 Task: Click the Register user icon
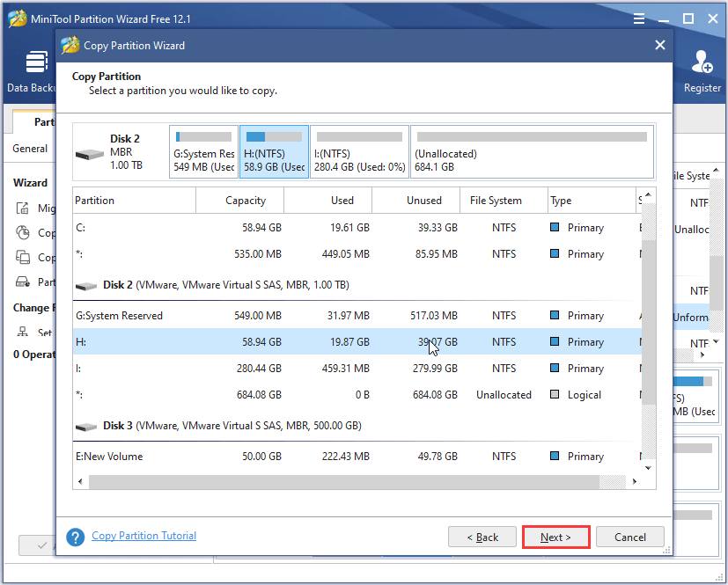coord(702,62)
